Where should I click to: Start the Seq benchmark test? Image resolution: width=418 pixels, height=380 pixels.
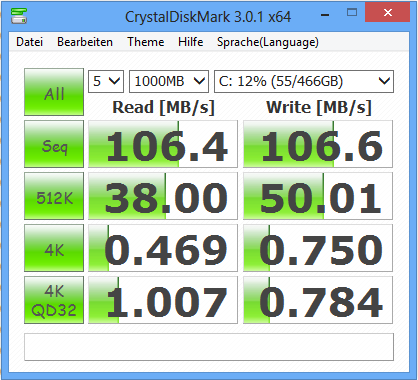(54, 144)
